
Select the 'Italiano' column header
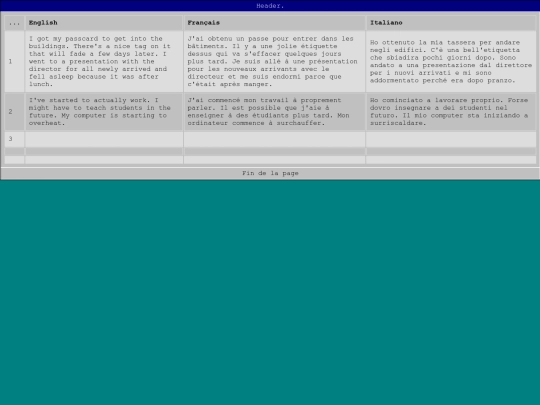[451, 23]
